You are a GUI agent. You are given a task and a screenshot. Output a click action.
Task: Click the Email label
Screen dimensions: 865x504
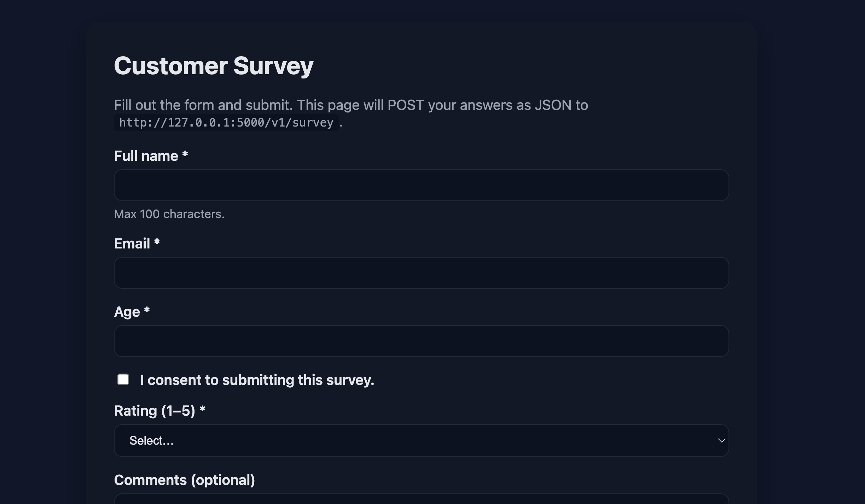pos(133,243)
